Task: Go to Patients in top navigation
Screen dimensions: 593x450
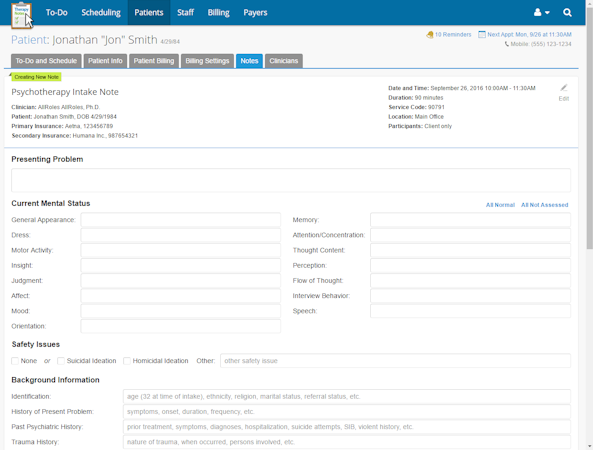Action: pyautogui.click(x=149, y=12)
